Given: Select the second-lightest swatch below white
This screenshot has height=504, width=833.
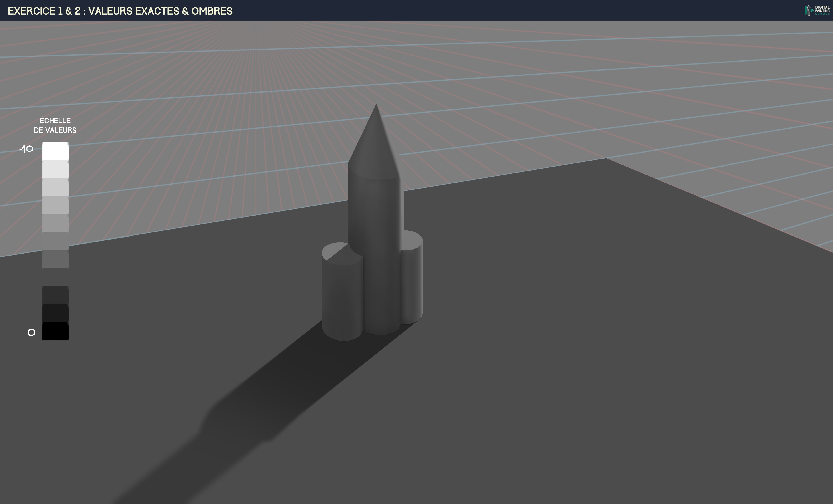Looking at the screenshot, I should (x=56, y=169).
